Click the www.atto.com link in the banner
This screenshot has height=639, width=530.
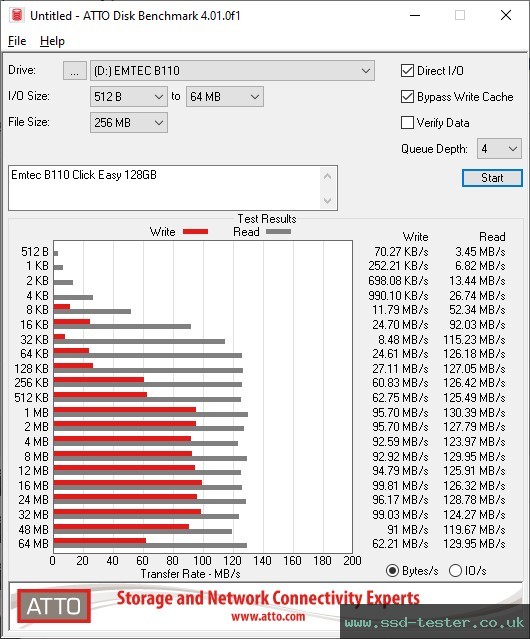(268, 616)
